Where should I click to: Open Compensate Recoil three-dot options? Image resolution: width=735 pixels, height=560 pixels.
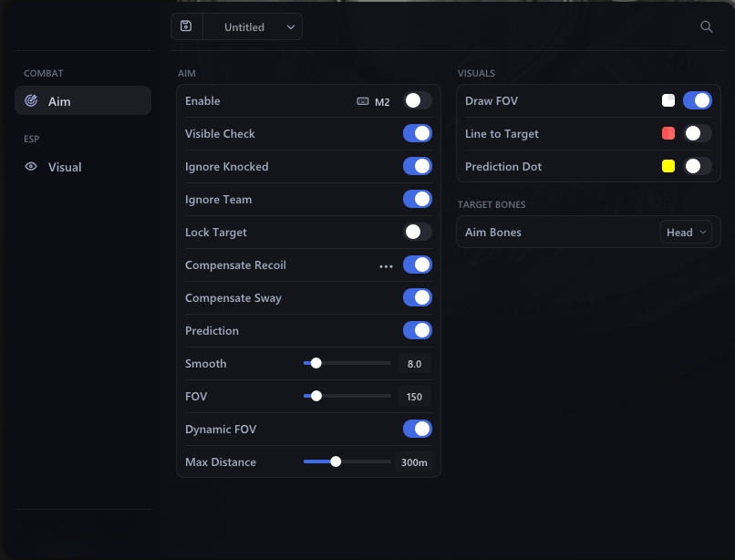(x=386, y=266)
